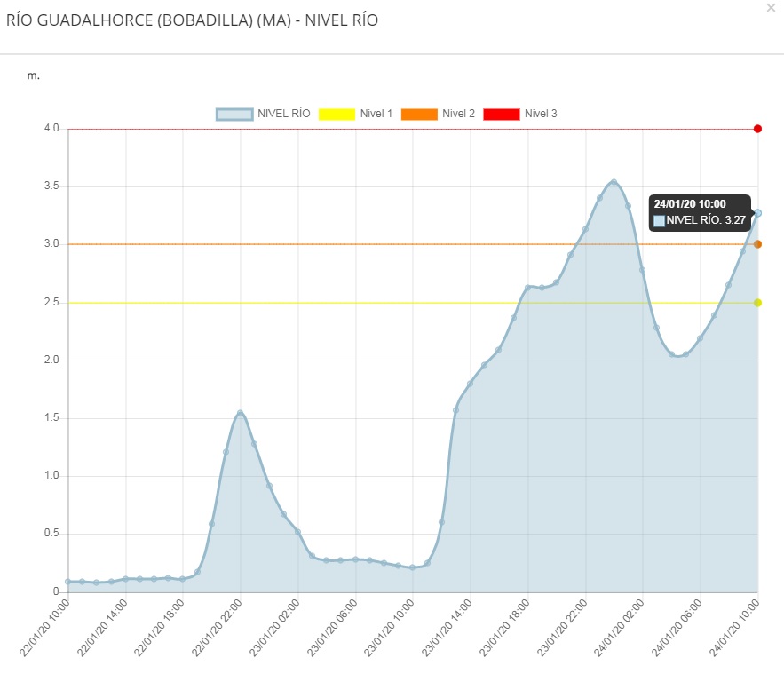Click the 24/01/20 10:00 x-axis label
Viewport: 784px width, 674px height.
(x=734, y=628)
